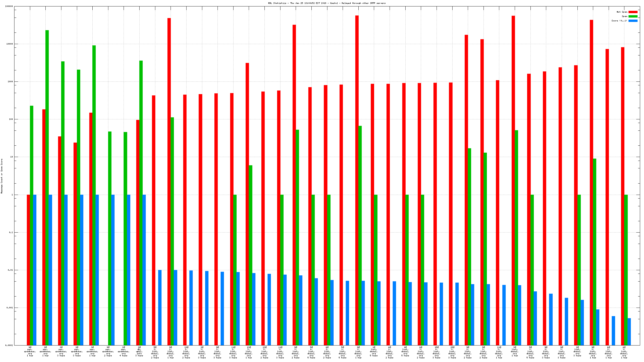
Task: Click the blue Score legend swatch
Action: 633,21
